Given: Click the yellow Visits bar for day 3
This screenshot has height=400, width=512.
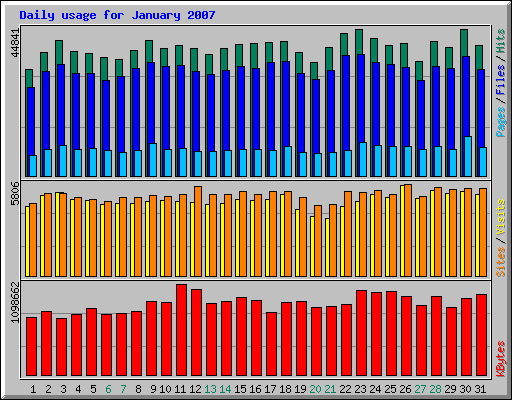Looking at the screenshot, I should click(57, 234).
